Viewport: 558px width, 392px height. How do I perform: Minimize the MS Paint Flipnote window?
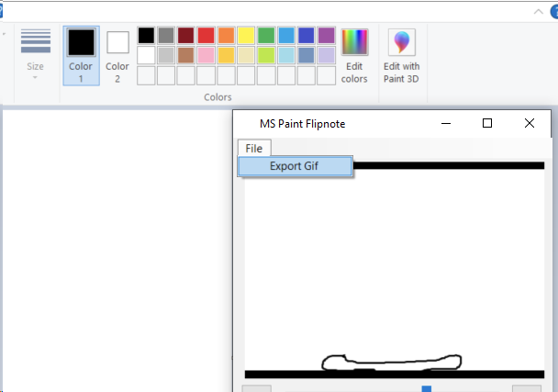coord(446,124)
